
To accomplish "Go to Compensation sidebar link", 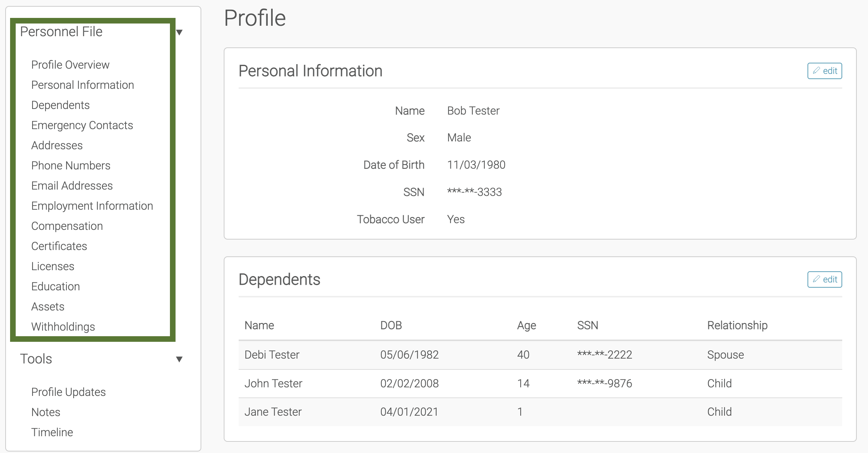I will pos(67,226).
